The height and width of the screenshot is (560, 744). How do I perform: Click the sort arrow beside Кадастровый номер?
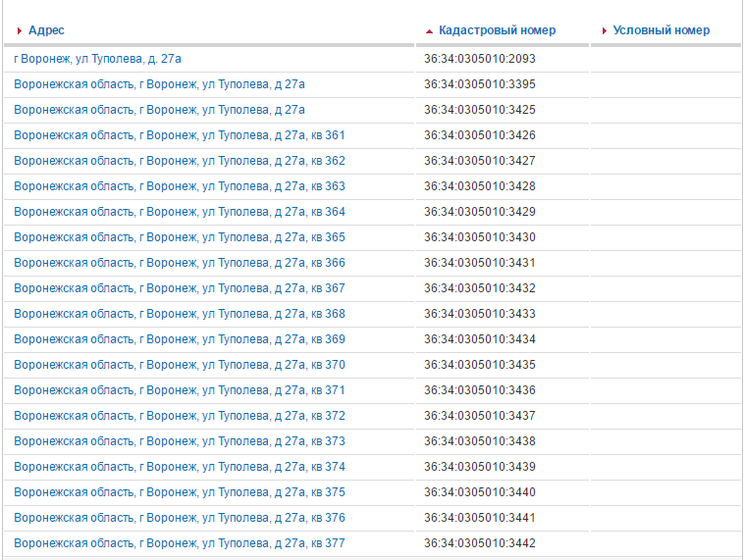(429, 31)
